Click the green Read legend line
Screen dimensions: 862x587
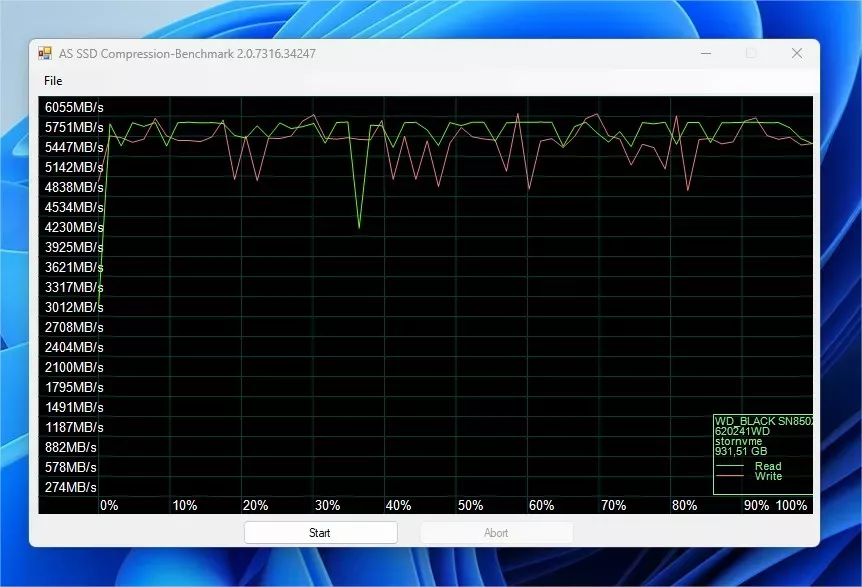click(x=731, y=466)
